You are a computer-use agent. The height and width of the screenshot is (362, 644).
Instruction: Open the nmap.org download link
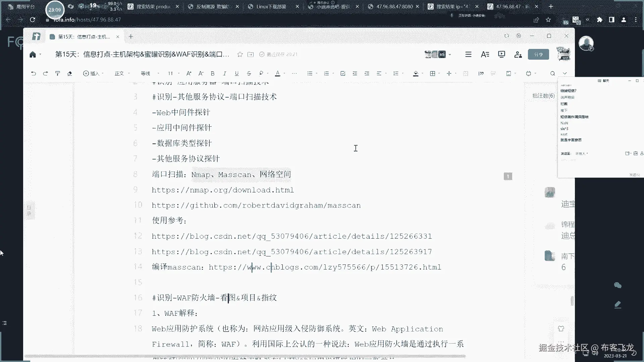click(223, 190)
